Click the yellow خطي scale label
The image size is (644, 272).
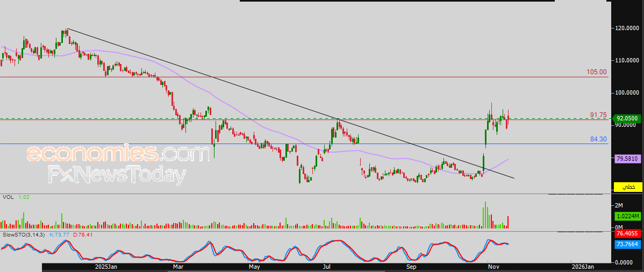[628, 187]
